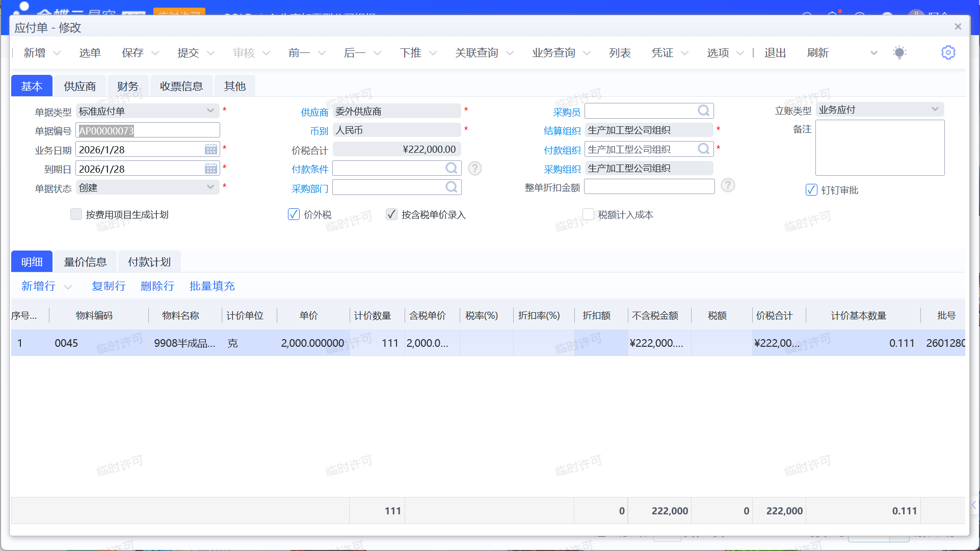Click 保存 button in toolbar
The image size is (980, 551).
click(133, 53)
